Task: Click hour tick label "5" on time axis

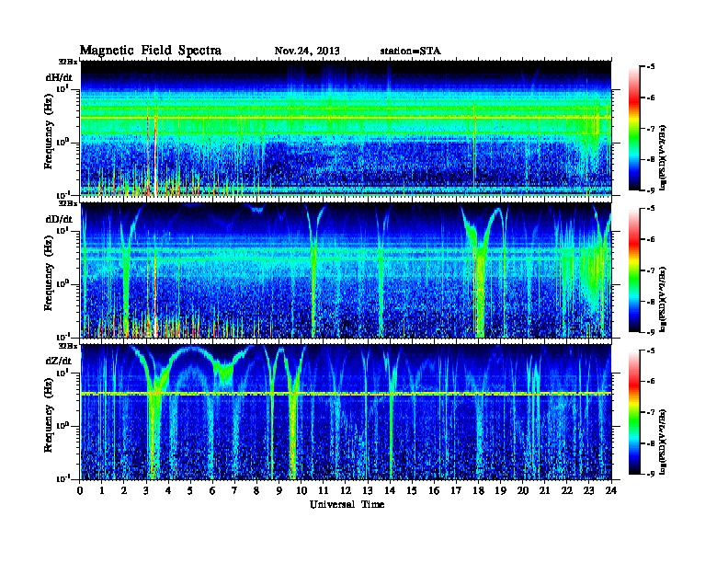Action: [191, 490]
